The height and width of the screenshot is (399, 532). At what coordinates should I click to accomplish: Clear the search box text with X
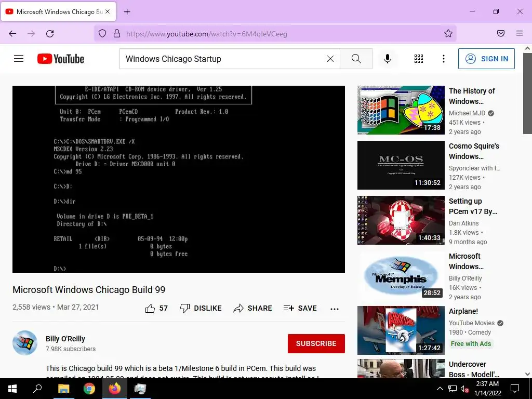coord(330,59)
